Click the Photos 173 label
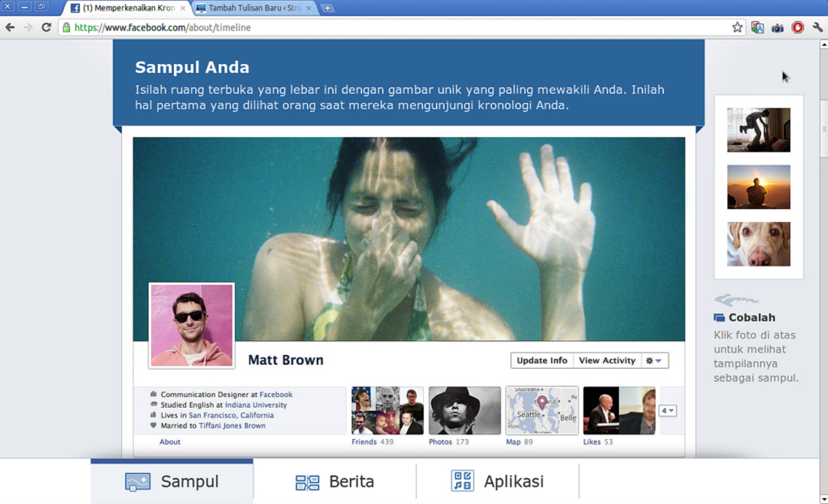Image resolution: width=828 pixels, height=504 pixels. (x=449, y=442)
